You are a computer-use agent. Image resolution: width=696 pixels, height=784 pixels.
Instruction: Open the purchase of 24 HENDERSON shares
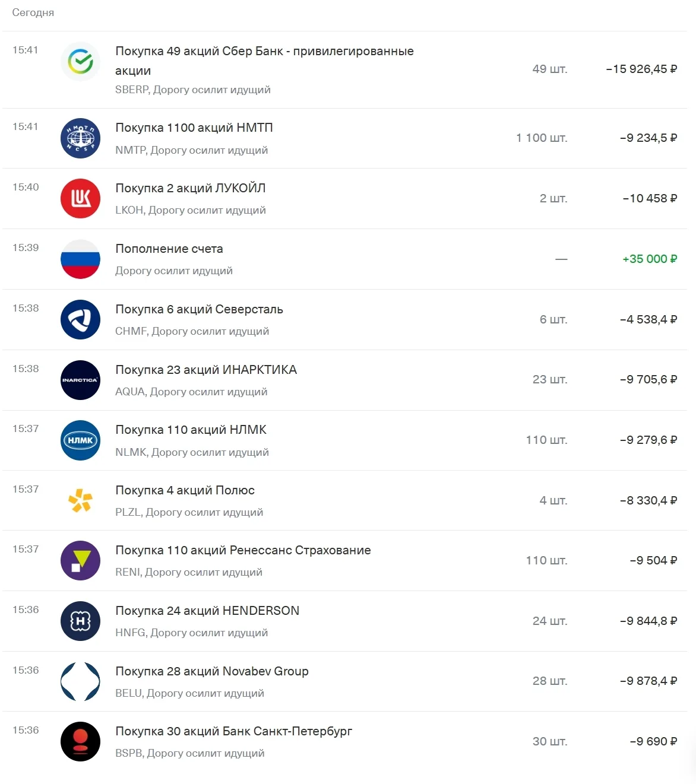click(344, 621)
